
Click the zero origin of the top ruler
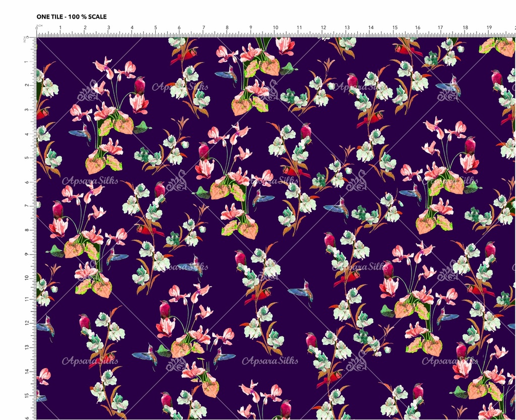point(37,28)
